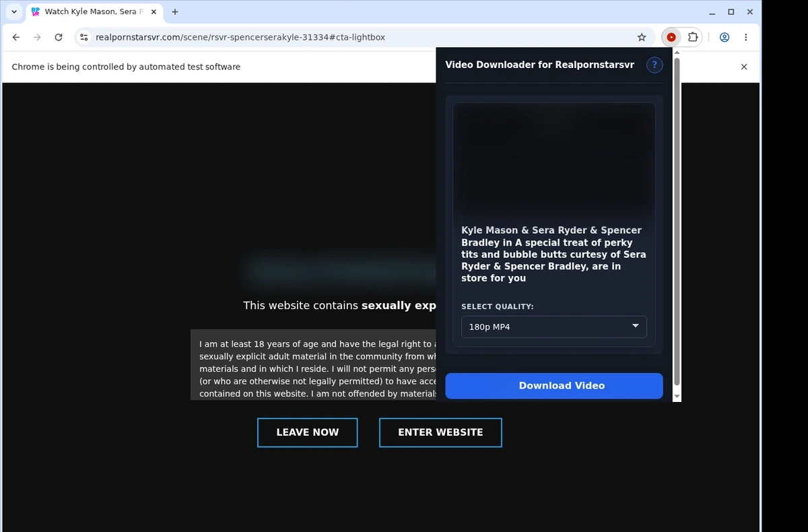The height and width of the screenshot is (532, 808).
Task: Go back to the previous page
Action: 16,38
